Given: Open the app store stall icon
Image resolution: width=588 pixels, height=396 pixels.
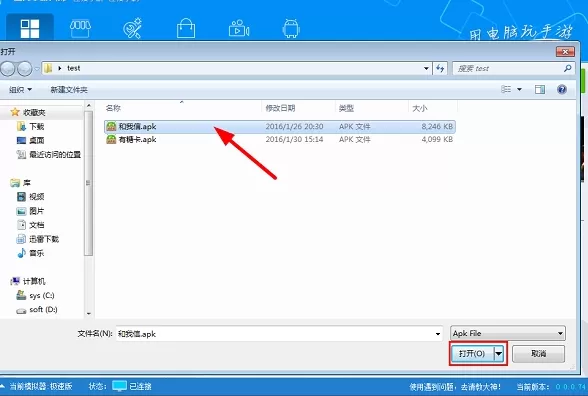Looking at the screenshot, I should click(80, 28).
